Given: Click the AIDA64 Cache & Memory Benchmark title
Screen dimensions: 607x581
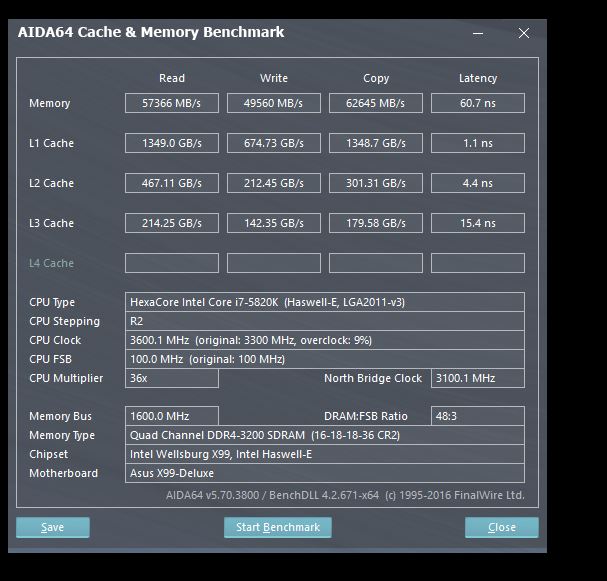Looking at the screenshot, I should [x=151, y=32].
